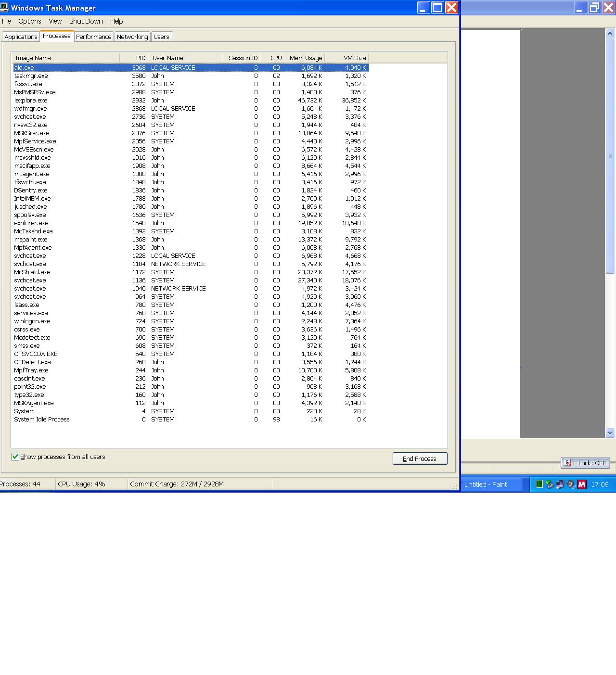
Task: Go to the Performance tab
Action: [94, 37]
